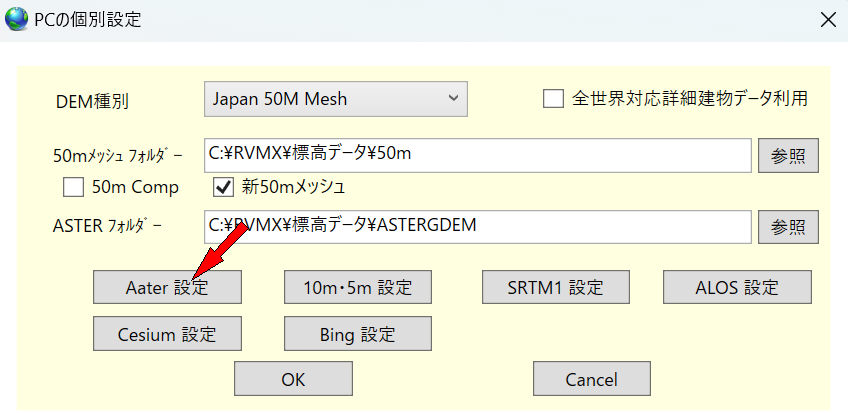848x413 pixels.
Task: Open Aater 設定
Action: pos(167,287)
